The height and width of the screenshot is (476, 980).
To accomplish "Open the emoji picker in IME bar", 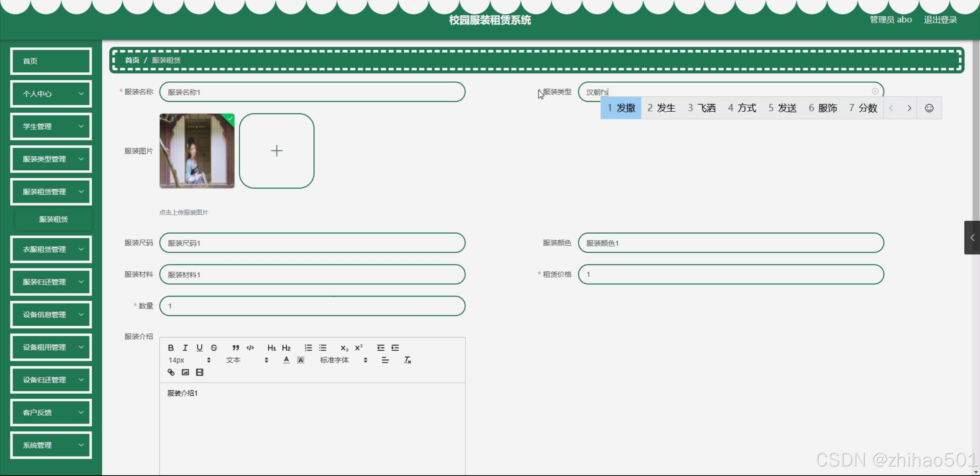I will [x=929, y=108].
